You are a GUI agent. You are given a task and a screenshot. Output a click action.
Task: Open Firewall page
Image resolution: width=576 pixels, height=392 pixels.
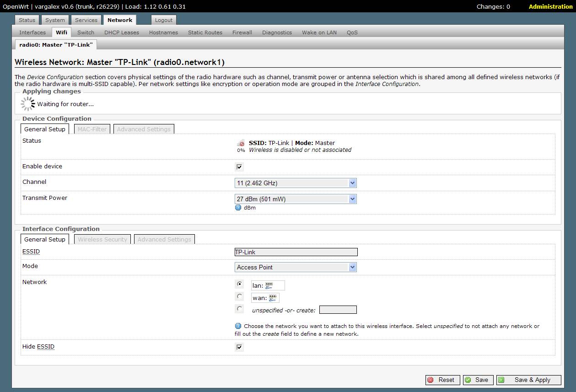coord(242,32)
